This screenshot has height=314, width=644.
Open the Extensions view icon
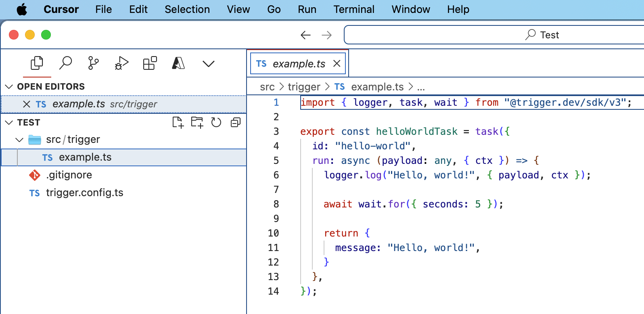click(x=150, y=63)
